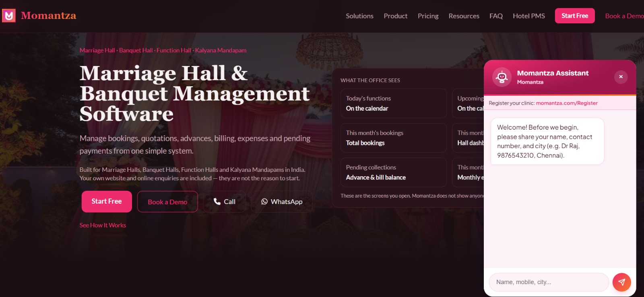Click the hero Book a Demo button
The width and height of the screenshot is (644, 297).
coord(167,202)
